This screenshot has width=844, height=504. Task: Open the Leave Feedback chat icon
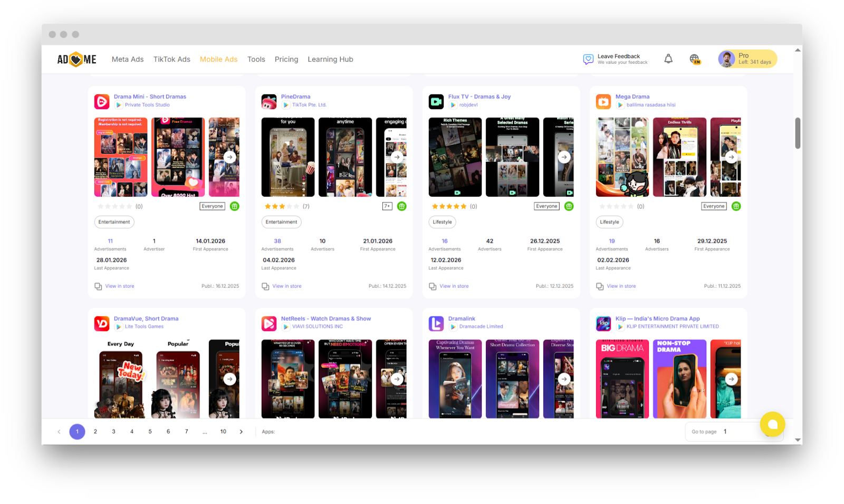(588, 59)
